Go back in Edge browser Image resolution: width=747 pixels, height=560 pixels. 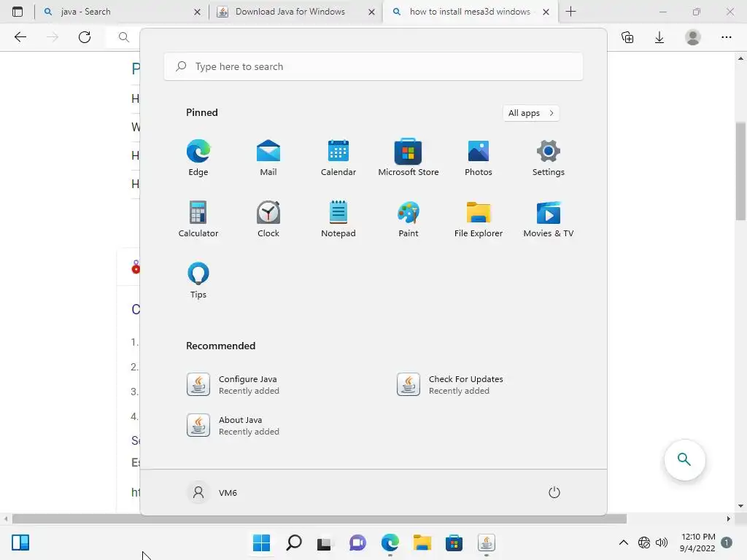click(x=20, y=37)
